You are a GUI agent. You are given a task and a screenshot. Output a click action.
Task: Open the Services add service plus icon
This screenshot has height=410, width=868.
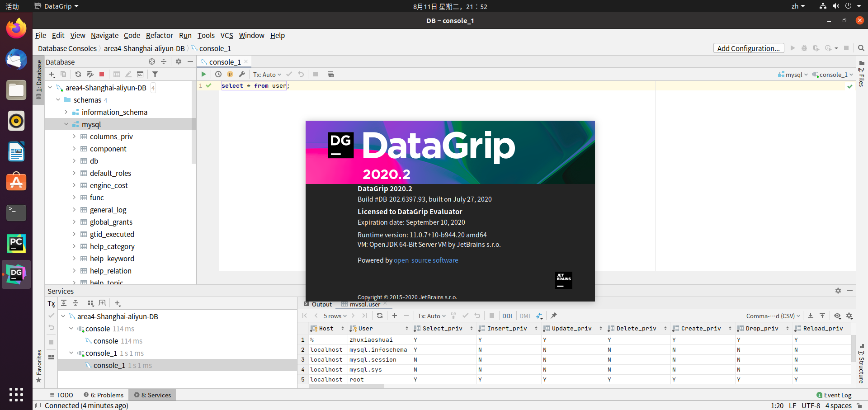(118, 303)
